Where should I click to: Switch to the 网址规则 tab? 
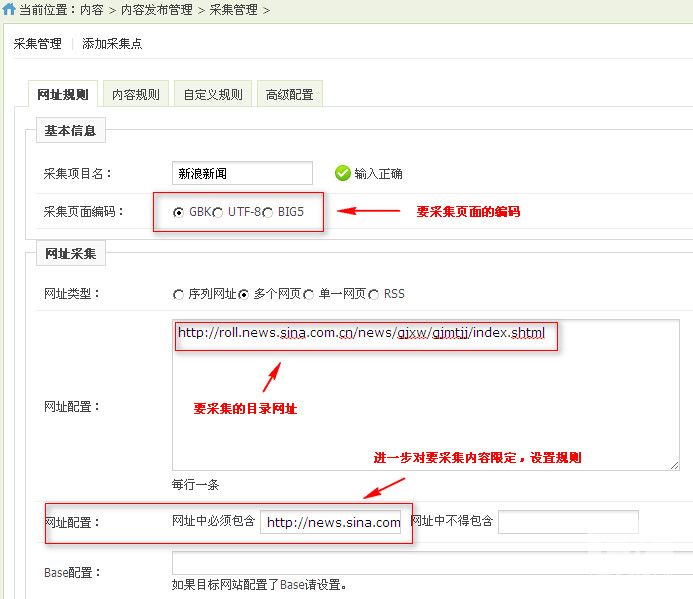[62, 95]
